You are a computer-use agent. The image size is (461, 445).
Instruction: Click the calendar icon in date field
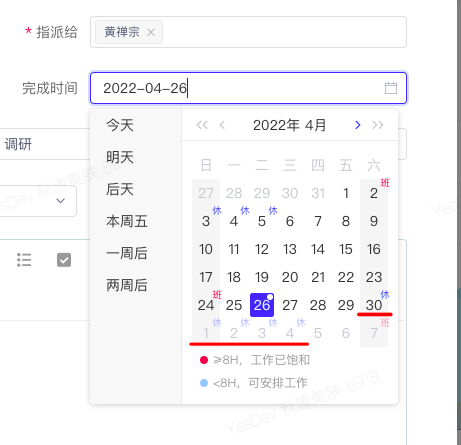click(391, 88)
